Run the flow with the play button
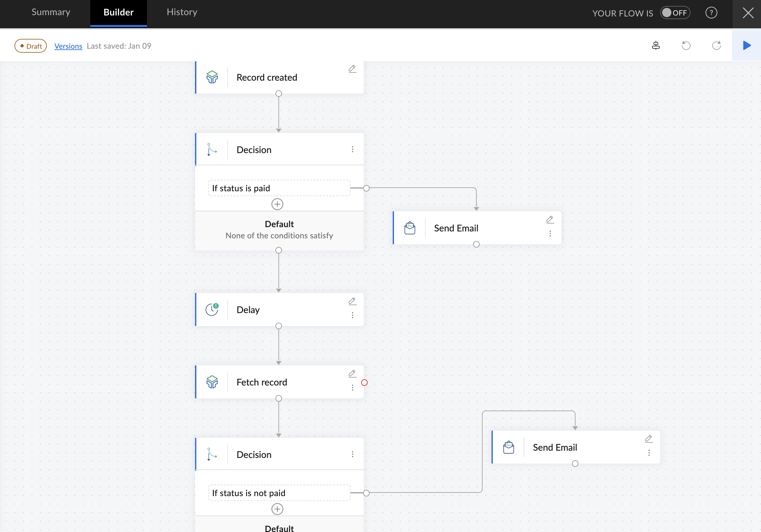 (747, 45)
